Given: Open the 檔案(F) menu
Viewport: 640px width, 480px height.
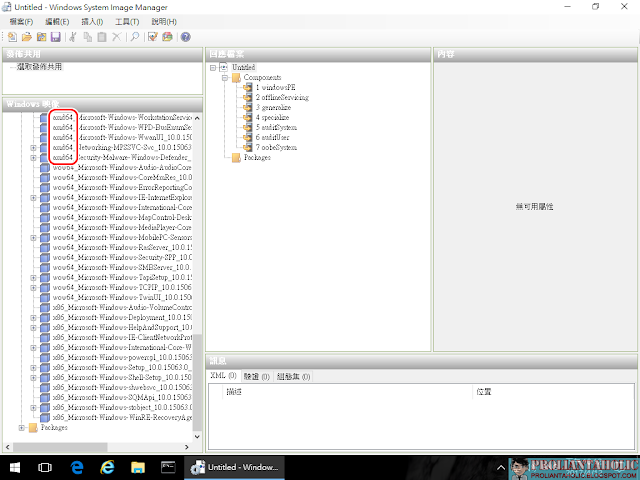Looking at the screenshot, I should pyautogui.click(x=21, y=22).
